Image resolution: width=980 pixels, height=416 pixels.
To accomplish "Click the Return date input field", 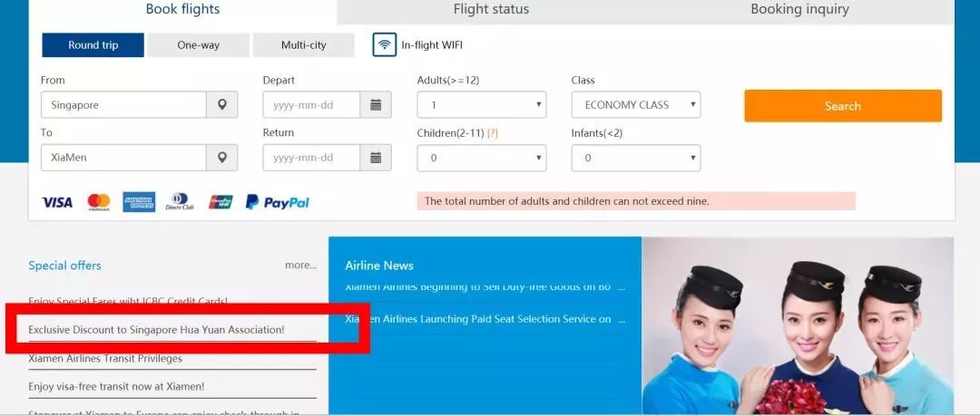I will click(311, 158).
